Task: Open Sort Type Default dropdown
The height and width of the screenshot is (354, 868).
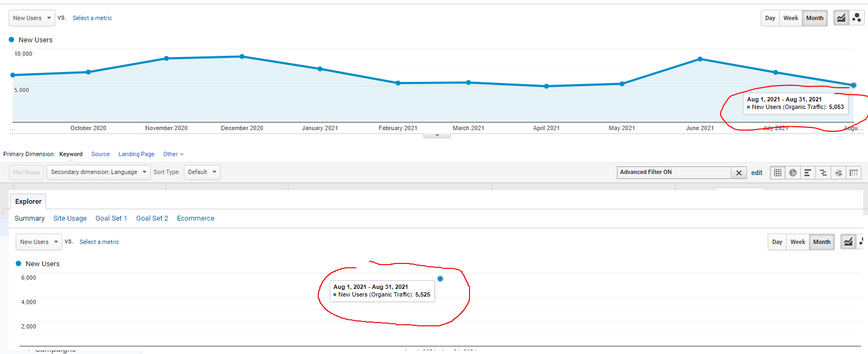Action: 202,172
